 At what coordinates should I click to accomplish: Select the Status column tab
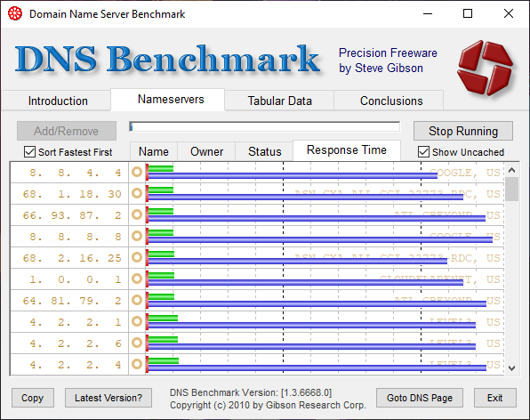(264, 151)
